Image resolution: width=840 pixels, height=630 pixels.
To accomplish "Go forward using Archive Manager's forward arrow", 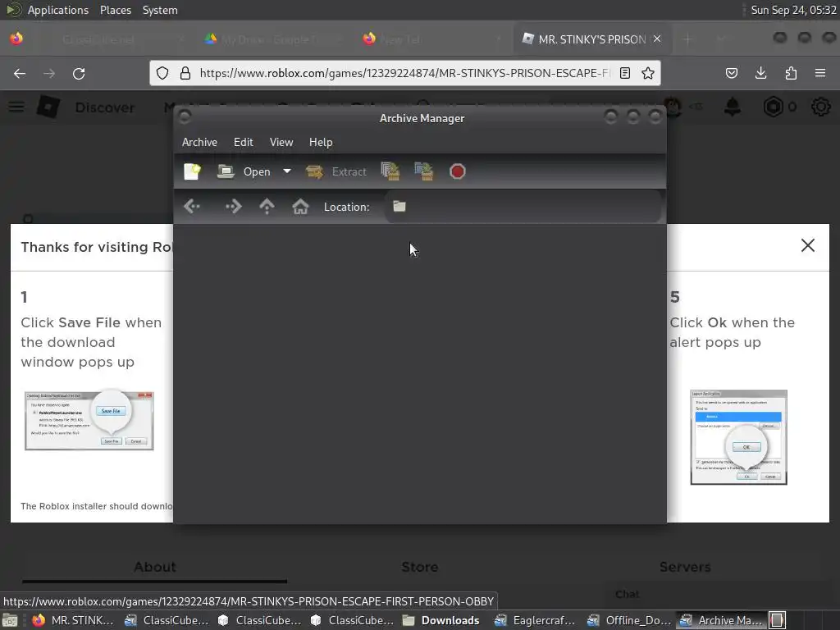I will [234, 206].
